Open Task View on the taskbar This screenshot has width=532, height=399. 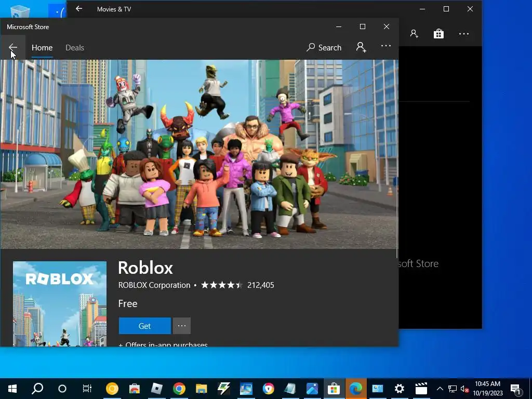coord(87,389)
